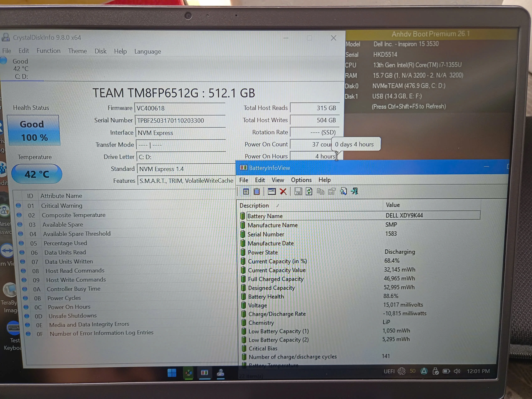Screen dimensions: 532x399
Task: Open the volume speaker icon in tray
Action: click(457, 371)
